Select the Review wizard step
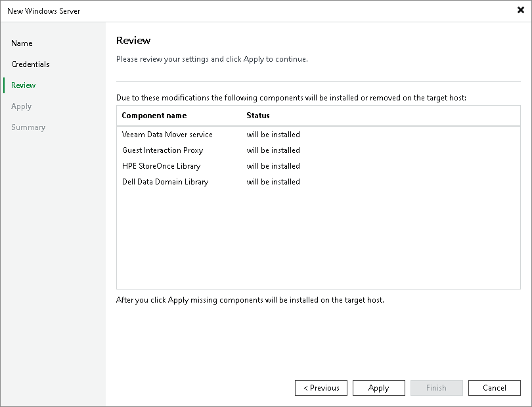Viewport: 532px width, 407px height. 23,85
